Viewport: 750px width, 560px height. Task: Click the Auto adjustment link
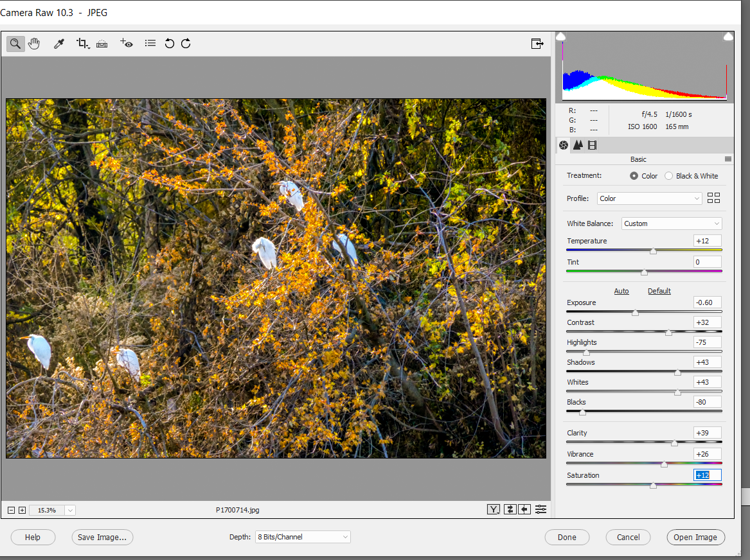(x=621, y=291)
